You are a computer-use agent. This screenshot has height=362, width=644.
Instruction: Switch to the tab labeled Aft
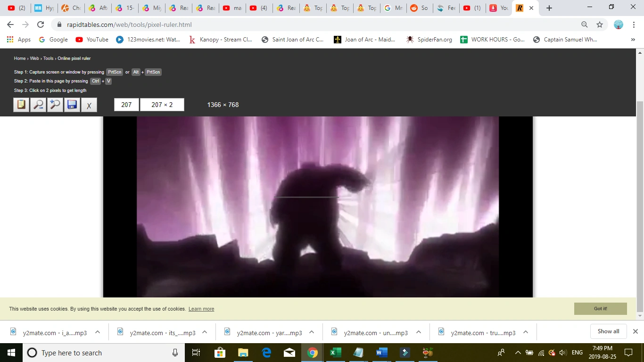98,8
